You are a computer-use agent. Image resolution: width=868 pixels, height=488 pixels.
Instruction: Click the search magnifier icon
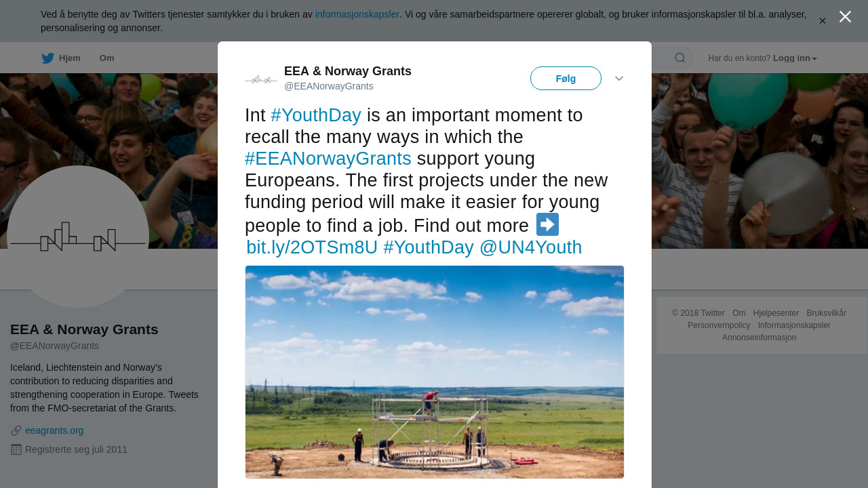click(680, 58)
